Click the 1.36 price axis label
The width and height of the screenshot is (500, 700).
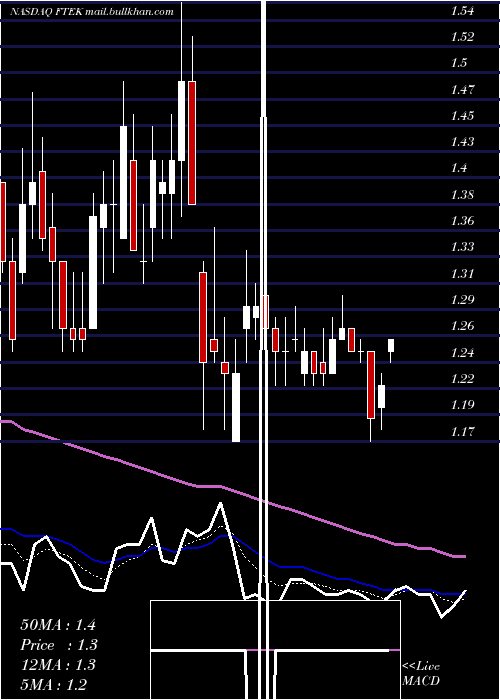462,221
